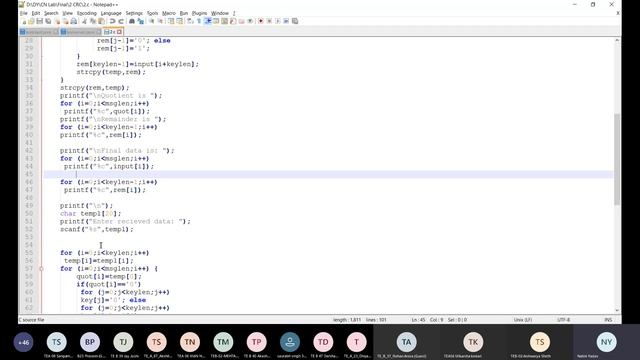Click the line 34 'strcpy(rem,temp);'

click(95, 88)
